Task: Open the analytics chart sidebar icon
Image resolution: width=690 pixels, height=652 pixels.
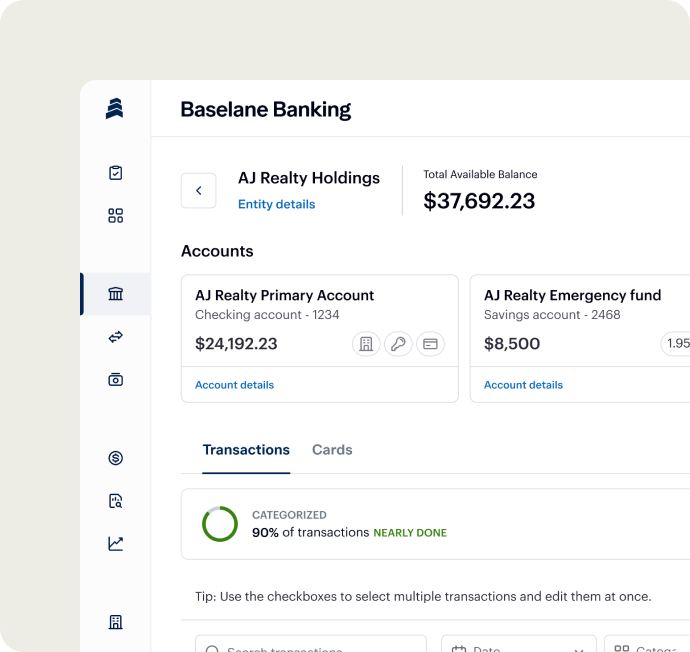Action: click(x=115, y=544)
